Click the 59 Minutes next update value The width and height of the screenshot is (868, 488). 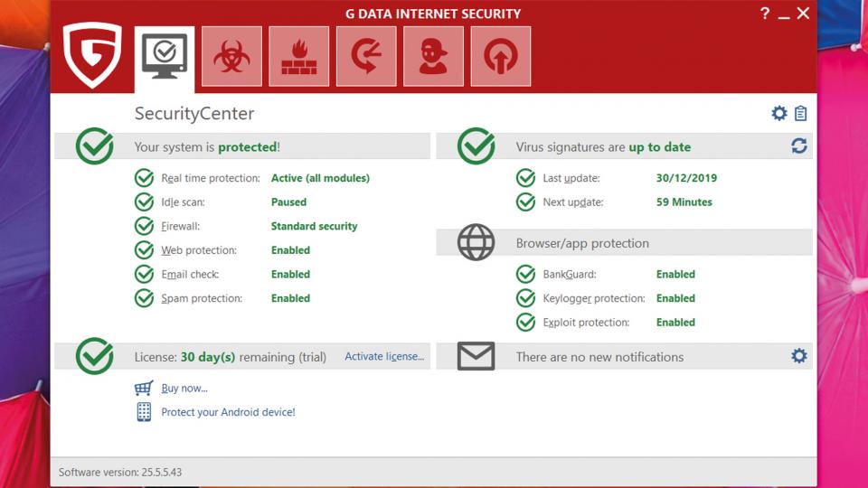(684, 202)
